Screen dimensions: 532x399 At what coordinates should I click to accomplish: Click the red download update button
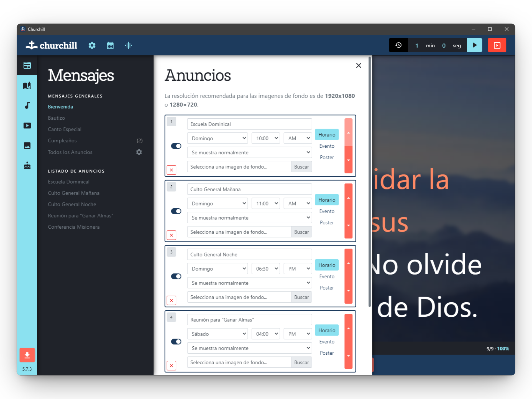point(27,355)
